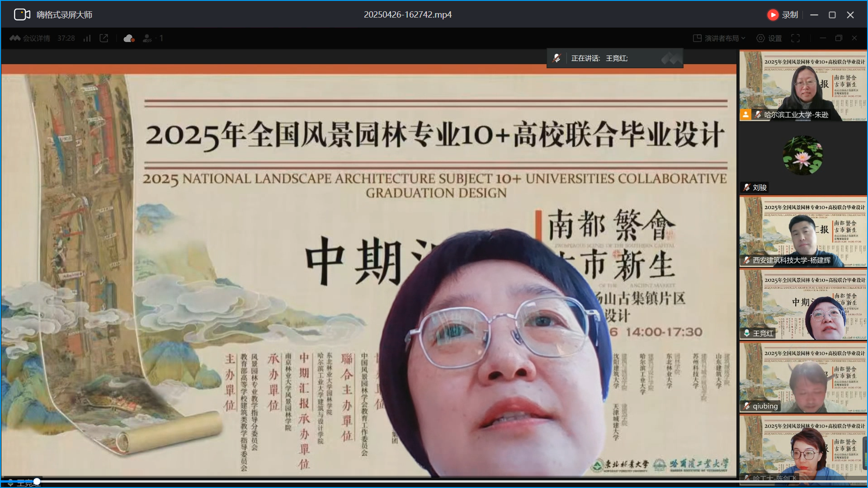Click muted mic icon beside 刘骏 name

point(746,187)
